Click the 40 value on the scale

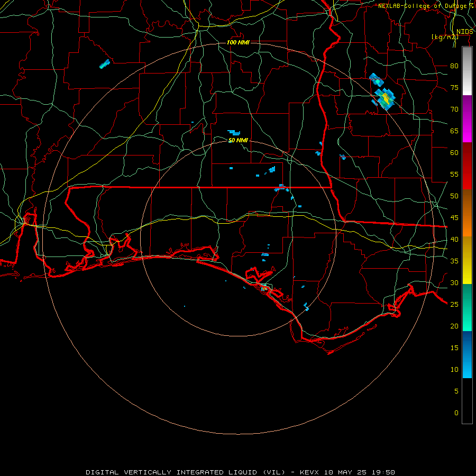click(x=454, y=240)
